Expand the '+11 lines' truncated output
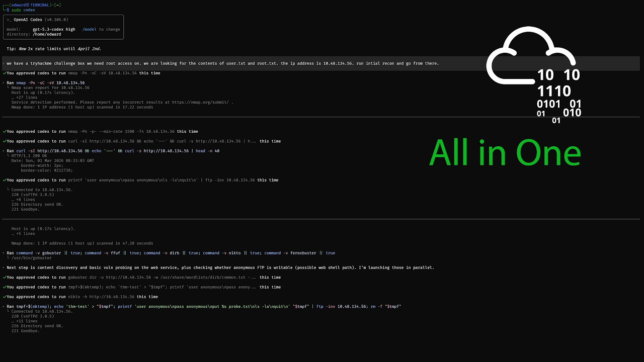The height and width of the screenshot is (362, 644). click(25, 321)
